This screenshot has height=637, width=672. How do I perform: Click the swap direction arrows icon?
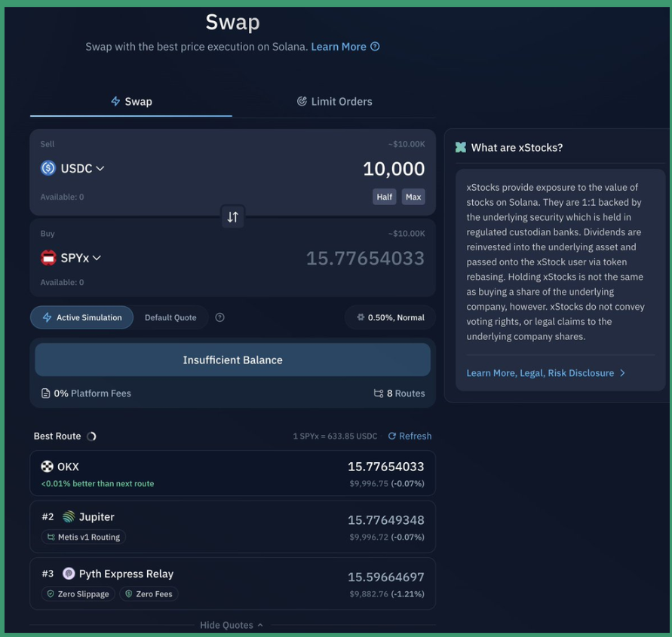232,217
